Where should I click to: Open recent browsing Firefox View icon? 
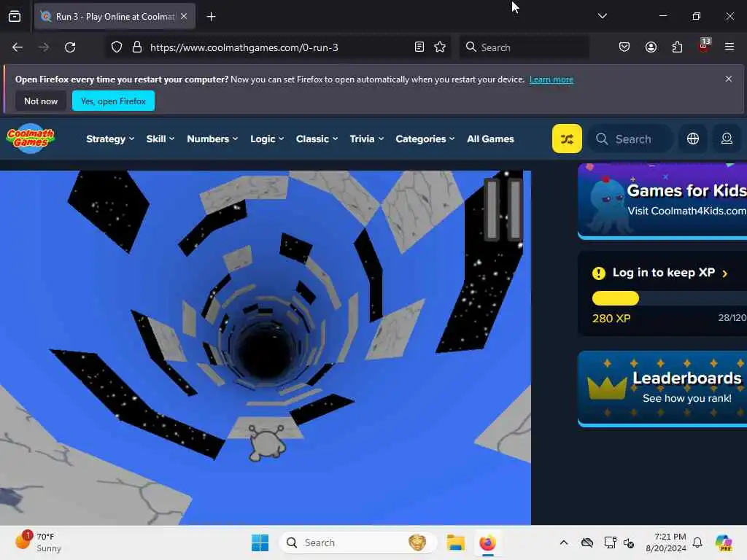click(x=15, y=17)
